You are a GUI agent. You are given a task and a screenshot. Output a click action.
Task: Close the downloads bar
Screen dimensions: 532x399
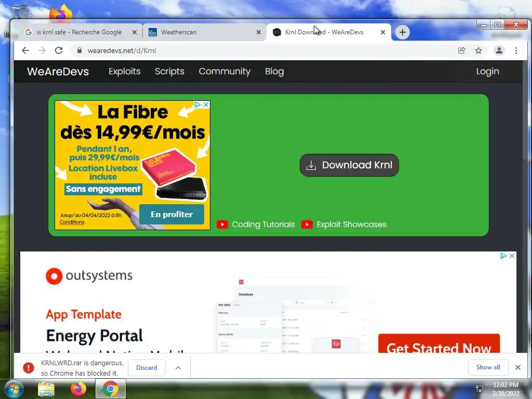click(x=518, y=367)
